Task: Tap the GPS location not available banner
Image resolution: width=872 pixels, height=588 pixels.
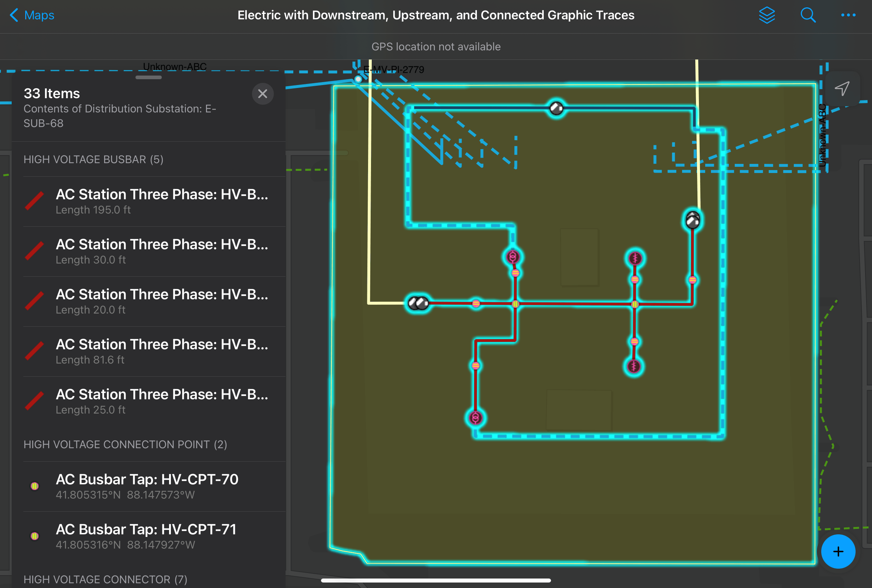Action: 436,46
